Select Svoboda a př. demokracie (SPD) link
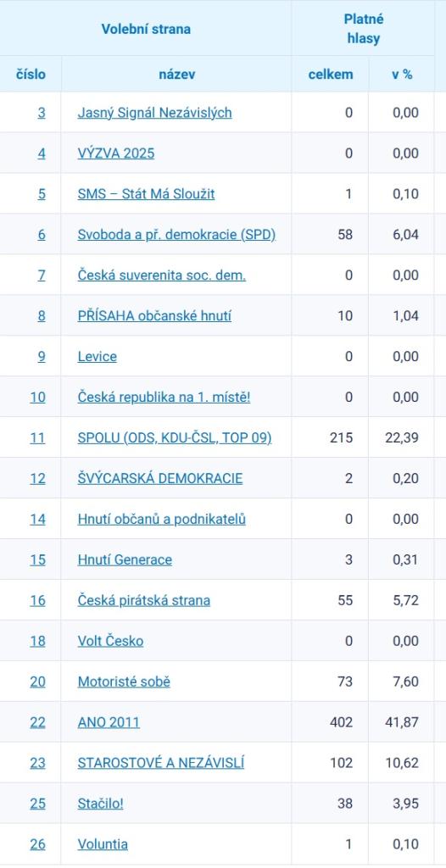The width and height of the screenshot is (446, 868). tap(176, 235)
